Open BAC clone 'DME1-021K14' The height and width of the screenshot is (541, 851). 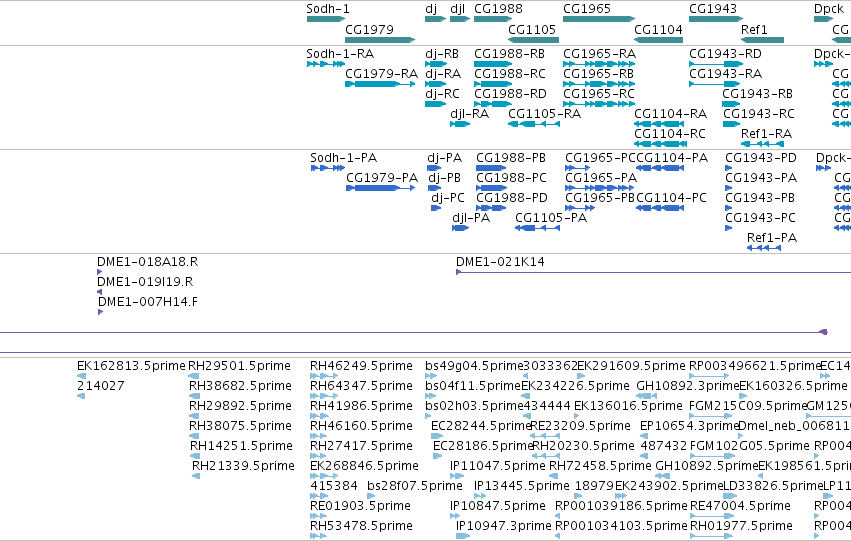tap(500, 262)
